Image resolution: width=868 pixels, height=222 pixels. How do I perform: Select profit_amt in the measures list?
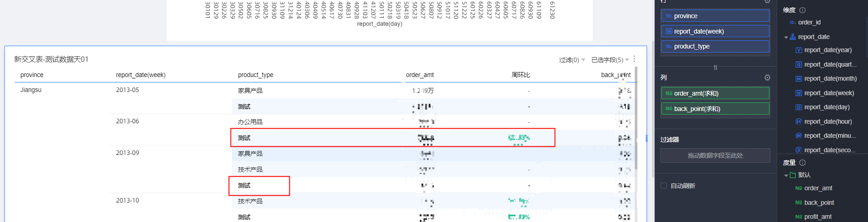click(818, 217)
